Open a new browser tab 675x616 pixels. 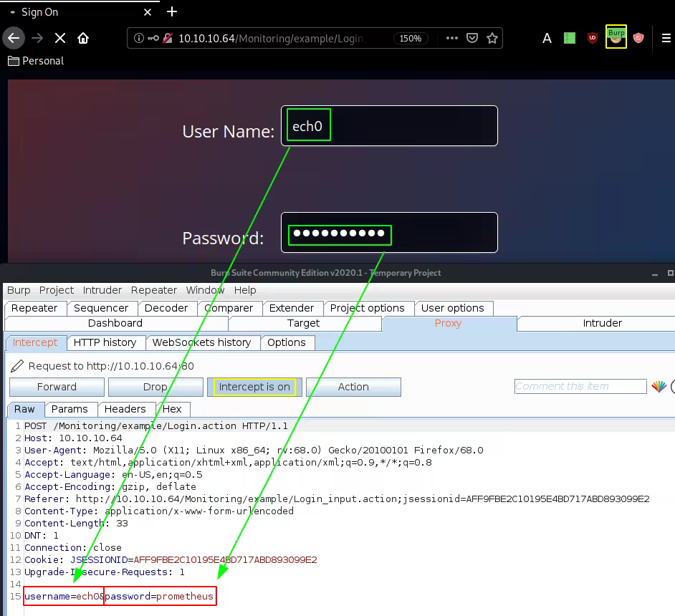coord(172,12)
